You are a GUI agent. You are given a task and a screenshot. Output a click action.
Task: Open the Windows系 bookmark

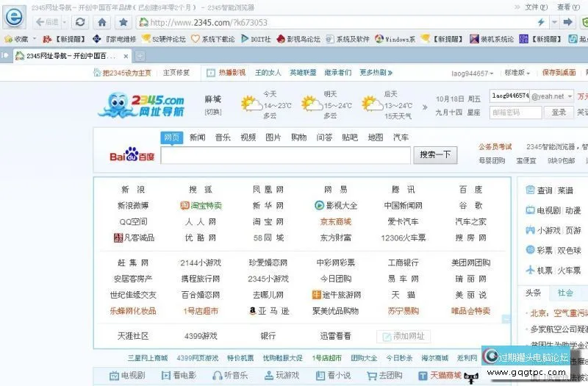pyautogui.click(x=395, y=39)
